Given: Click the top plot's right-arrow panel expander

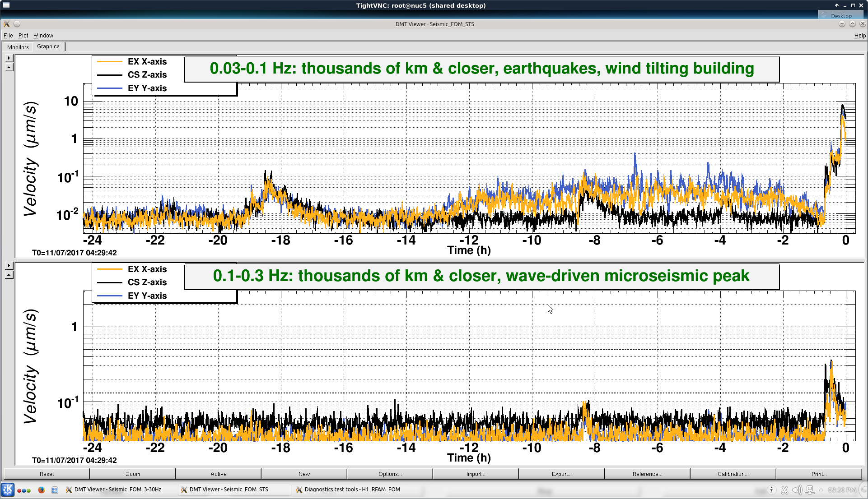Looking at the screenshot, I should pos(9,58).
